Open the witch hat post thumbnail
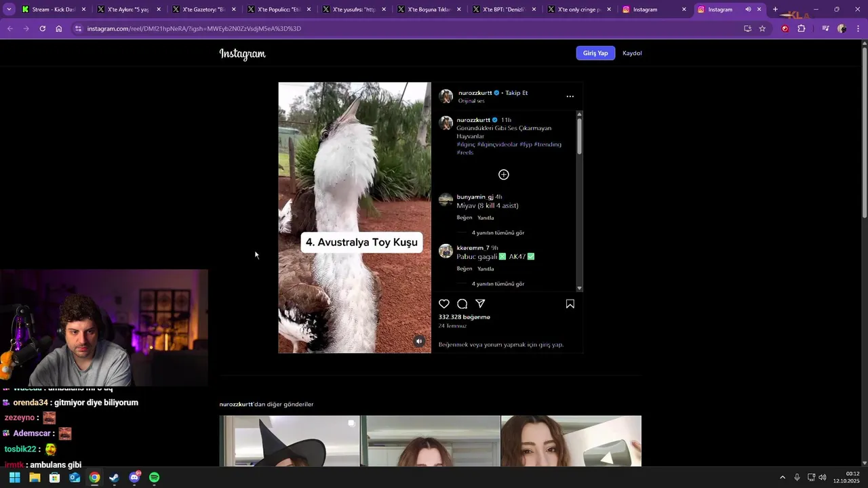The height and width of the screenshot is (488, 868). pyautogui.click(x=290, y=441)
